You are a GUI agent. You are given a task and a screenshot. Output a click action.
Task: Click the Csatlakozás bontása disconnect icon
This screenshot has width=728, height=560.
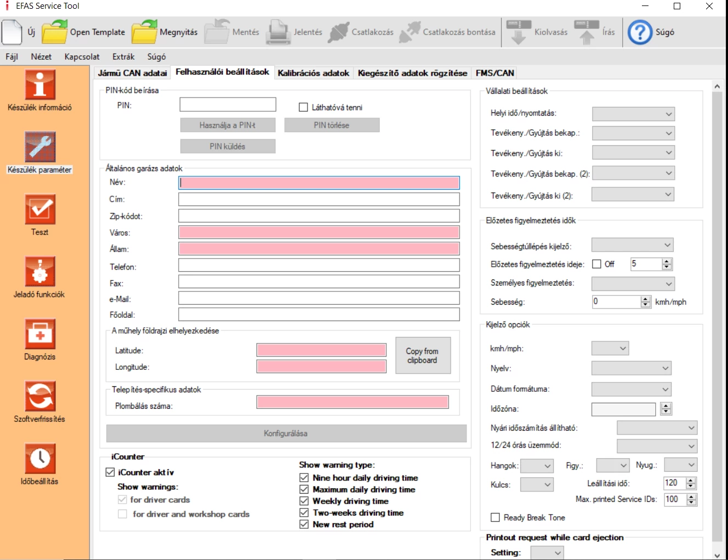coord(410,32)
